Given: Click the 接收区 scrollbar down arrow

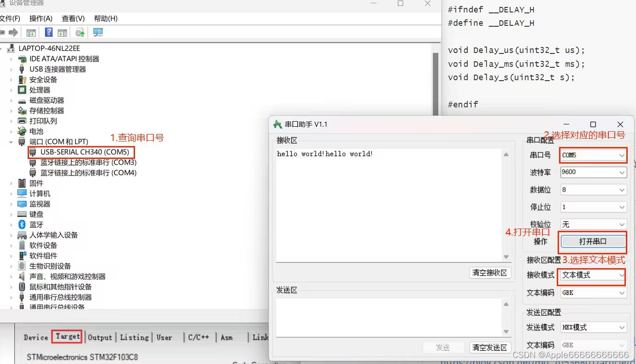Looking at the screenshot, I should 506,257.
